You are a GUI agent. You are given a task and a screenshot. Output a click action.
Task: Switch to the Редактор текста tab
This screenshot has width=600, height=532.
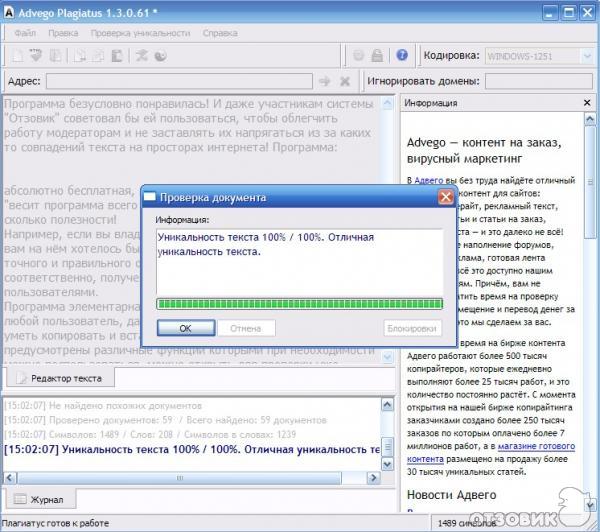pyautogui.click(x=60, y=378)
